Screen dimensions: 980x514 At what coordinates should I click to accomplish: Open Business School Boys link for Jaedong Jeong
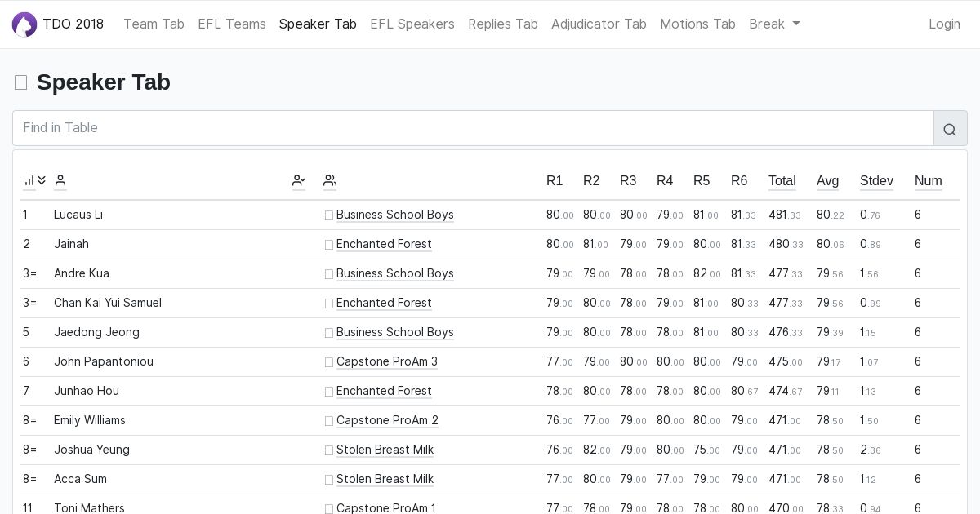395,332
